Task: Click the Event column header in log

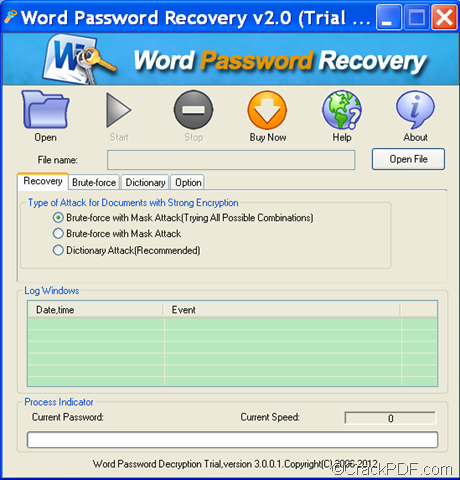Action: [x=282, y=310]
